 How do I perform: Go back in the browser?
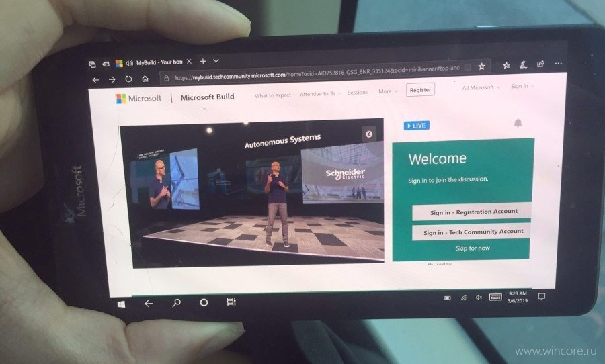95,80
